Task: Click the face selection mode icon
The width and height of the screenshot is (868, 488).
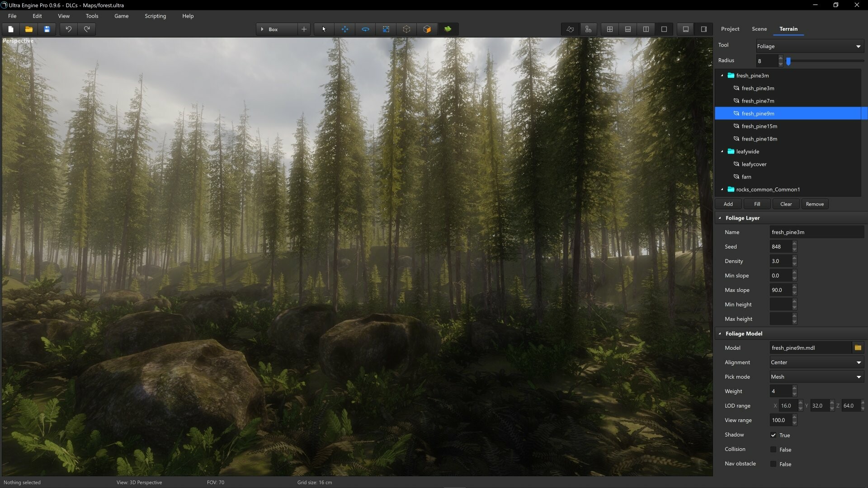Action: coord(427,29)
